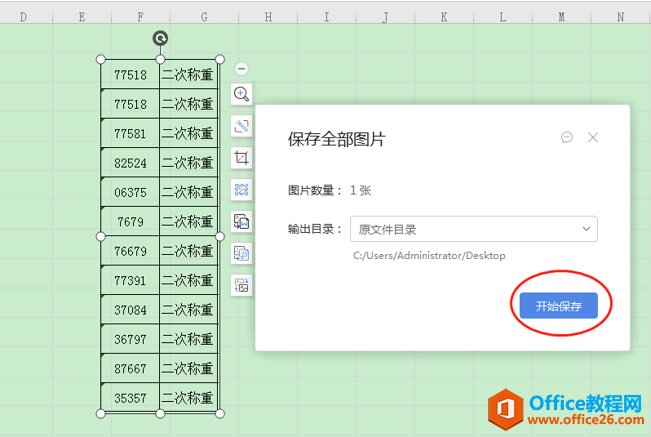Select column M header
This screenshot has height=437, width=651.
click(x=561, y=17)
